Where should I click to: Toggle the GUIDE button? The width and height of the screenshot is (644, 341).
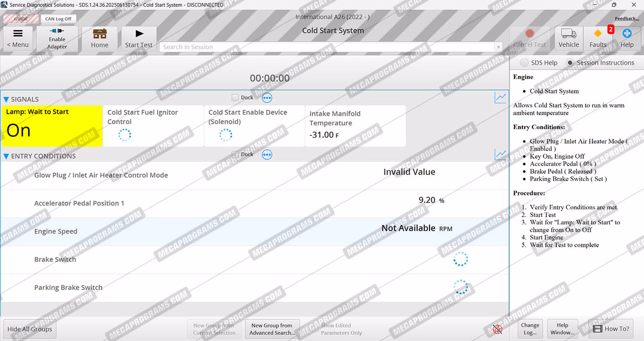click(x=22, y=19)
